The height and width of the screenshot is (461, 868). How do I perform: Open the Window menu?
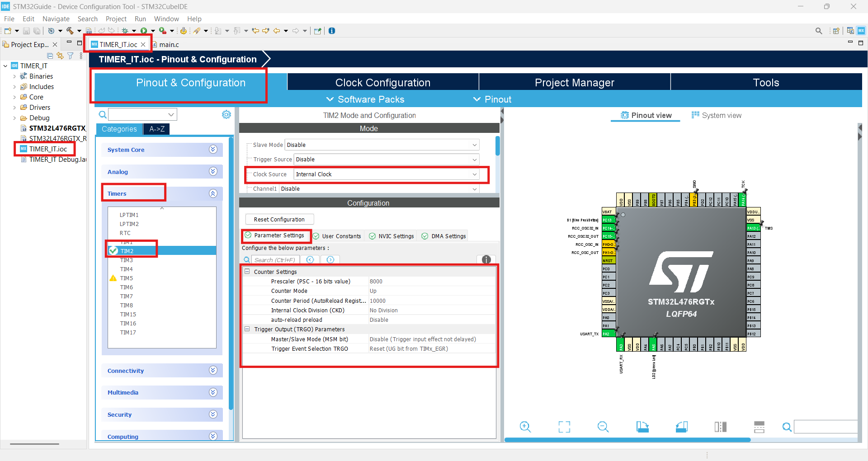click(166, 19)
